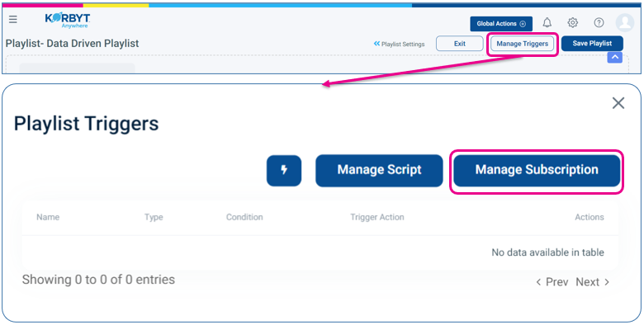This screenshot has width=644, height=325.
Task: Sort the table by Name column
Action: tap(48, 217)
